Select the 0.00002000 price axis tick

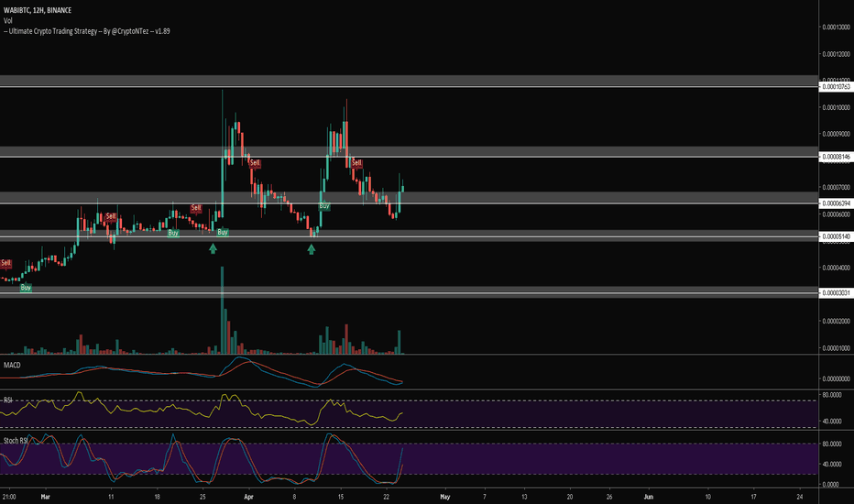[836, 321]
